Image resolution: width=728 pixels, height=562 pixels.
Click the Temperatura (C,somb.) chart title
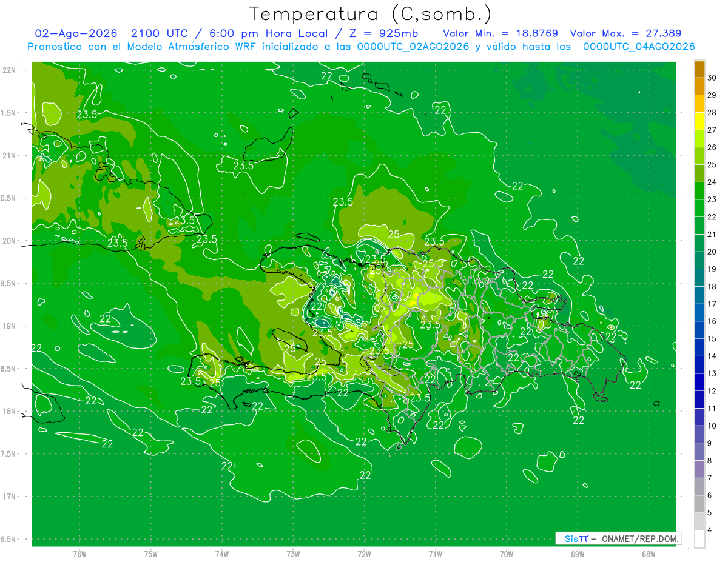[370, 14]
